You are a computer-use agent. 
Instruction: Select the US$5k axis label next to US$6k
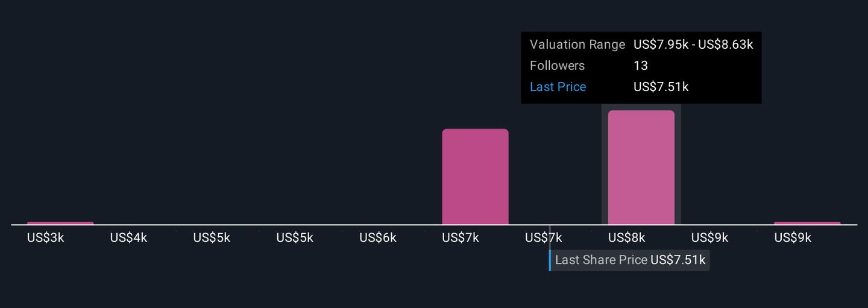pyautogui.click(x=294, y=238)
